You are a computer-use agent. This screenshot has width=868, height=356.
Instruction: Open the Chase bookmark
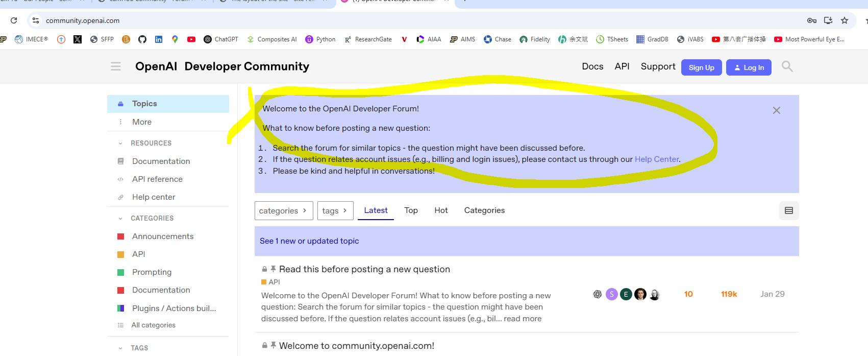pos(498,39)
